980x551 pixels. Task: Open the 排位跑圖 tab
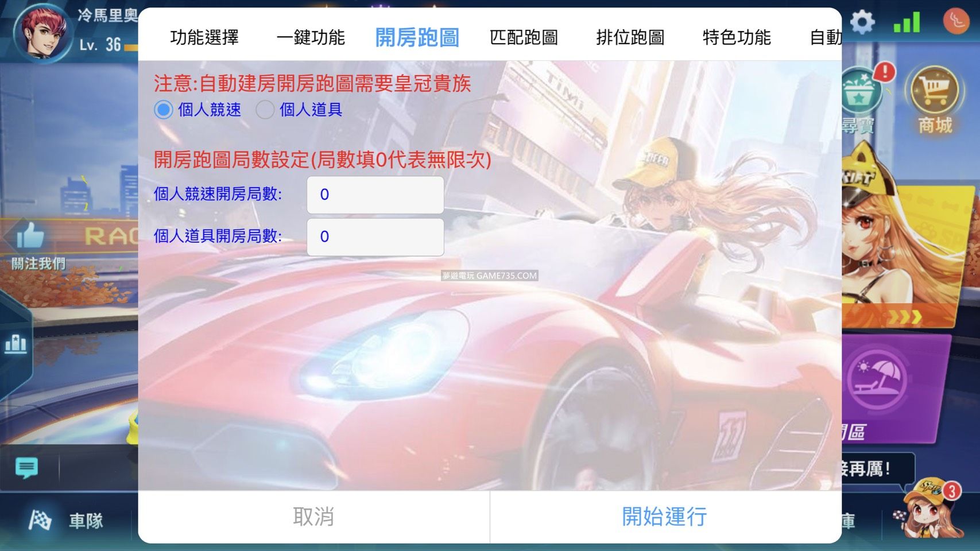point(630,37)
